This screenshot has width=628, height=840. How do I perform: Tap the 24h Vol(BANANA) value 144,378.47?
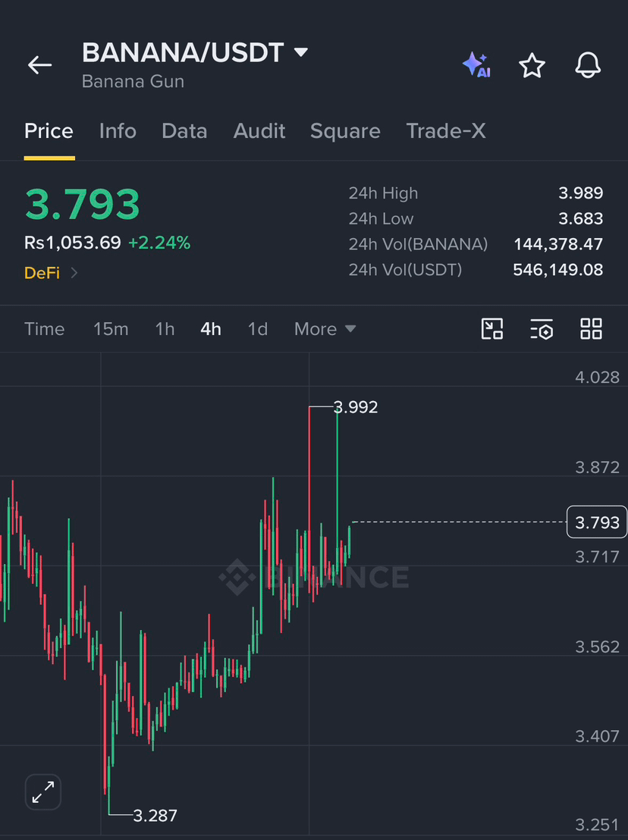tap(558, 244)
